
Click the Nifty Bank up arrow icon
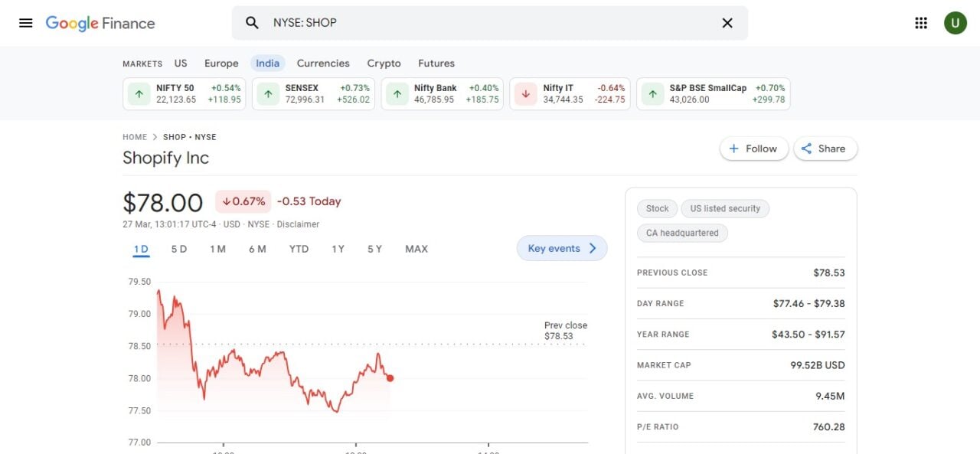(x=397, y=94)
